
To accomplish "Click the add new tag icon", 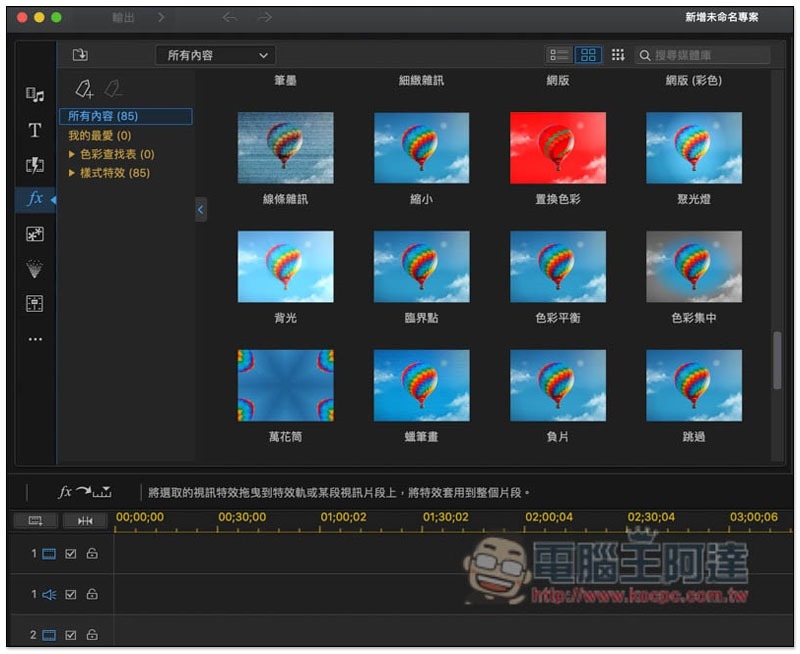I will coord(82,88).
